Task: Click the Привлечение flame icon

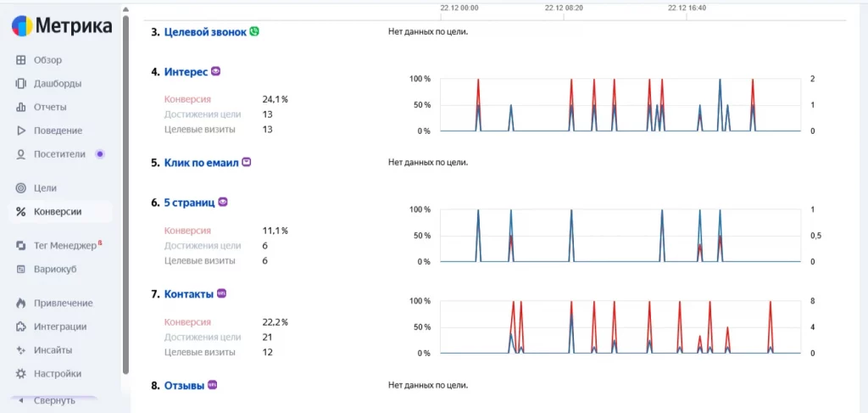Action: pyautogui.click(x=21, y=303)
